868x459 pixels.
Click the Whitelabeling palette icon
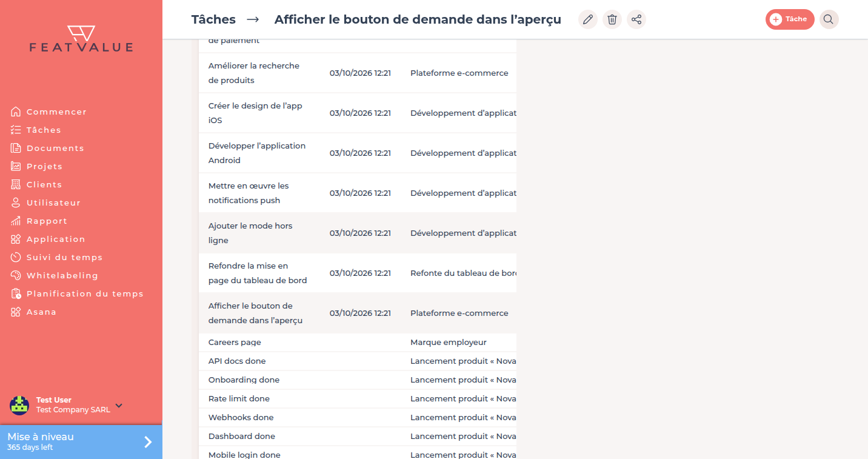coord(16,275)
